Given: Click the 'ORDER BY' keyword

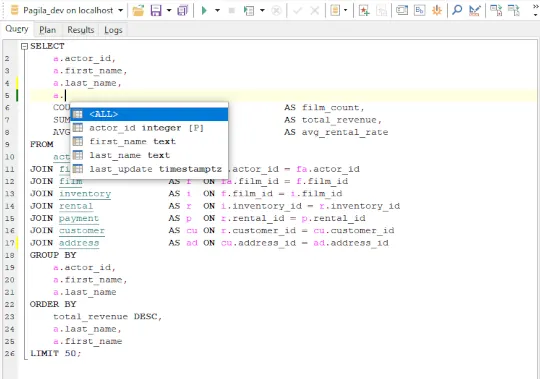Looking at the screenshot, I should tap(53, 304).
